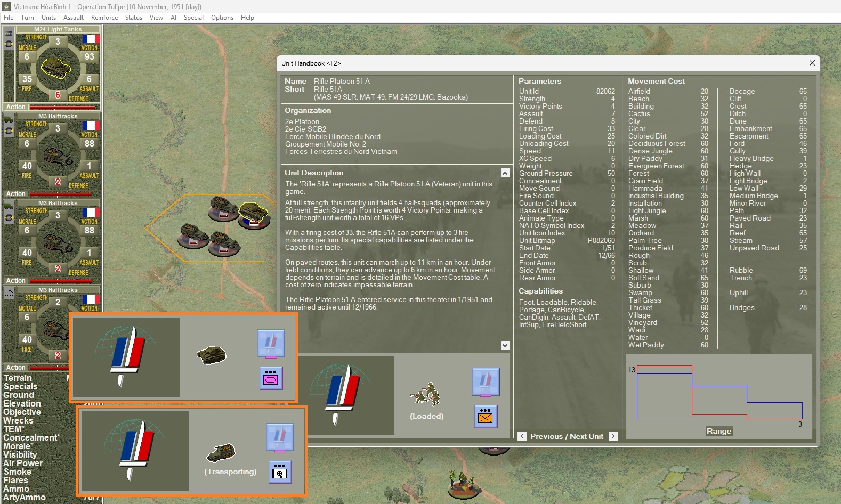This screenshot has width=841, height=504.
Task: Click the outlined vehicle icon beside fourth M3 Halftracks card
Action: (9, 293)
